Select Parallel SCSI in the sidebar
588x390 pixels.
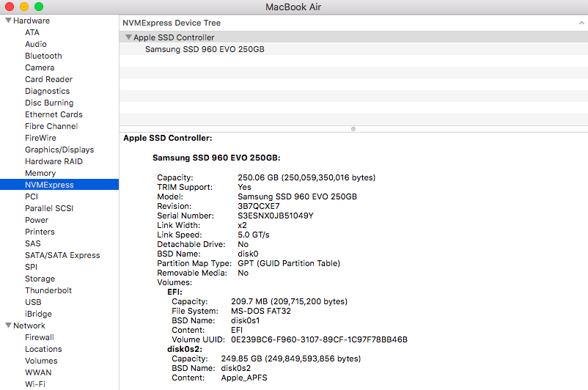(x=49, y=208)
